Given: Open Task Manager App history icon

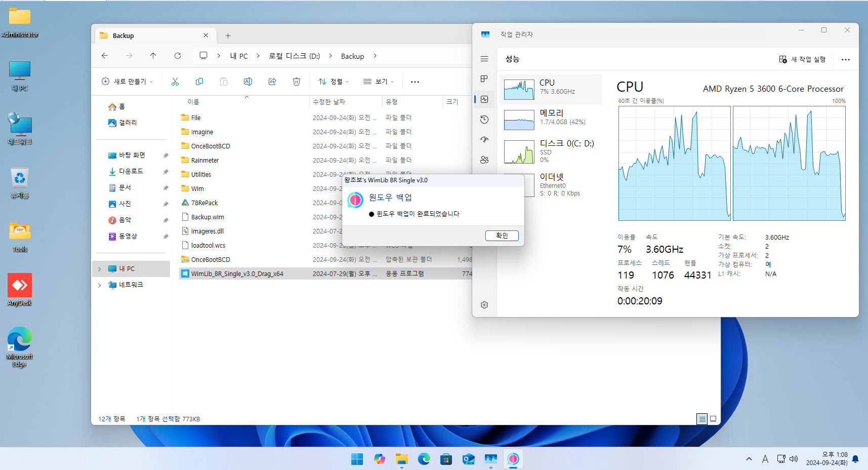Looking at the screenshot, I should [484, 120].
